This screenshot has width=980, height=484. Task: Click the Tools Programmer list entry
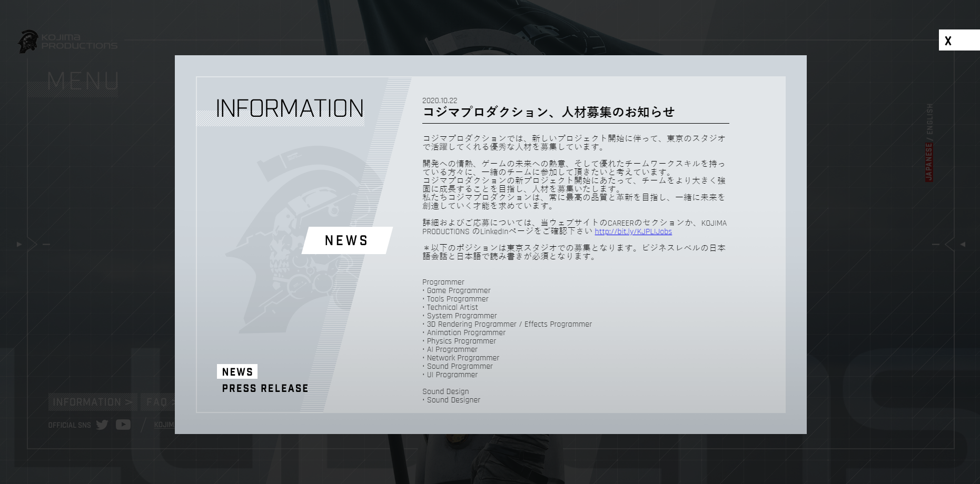point(456,299)
